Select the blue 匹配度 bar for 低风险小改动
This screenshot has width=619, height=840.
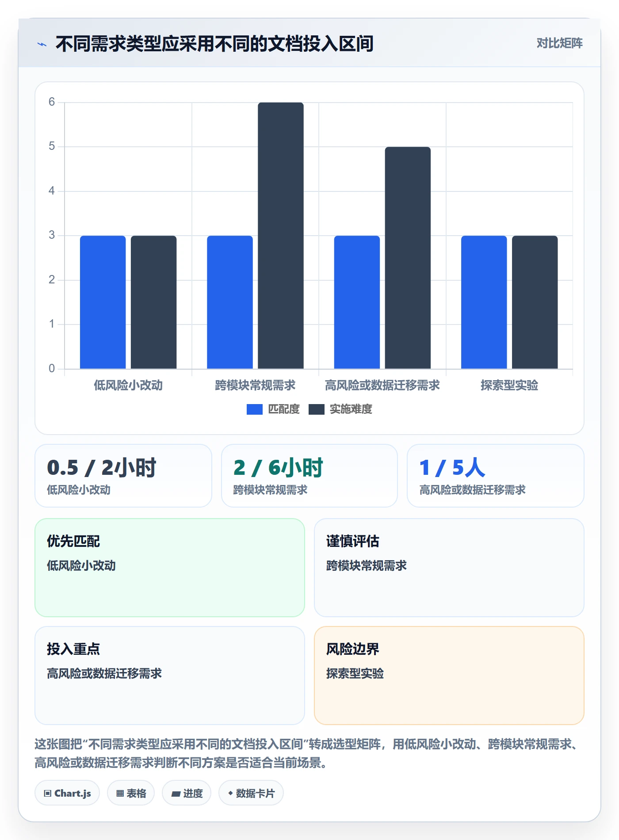103,302
